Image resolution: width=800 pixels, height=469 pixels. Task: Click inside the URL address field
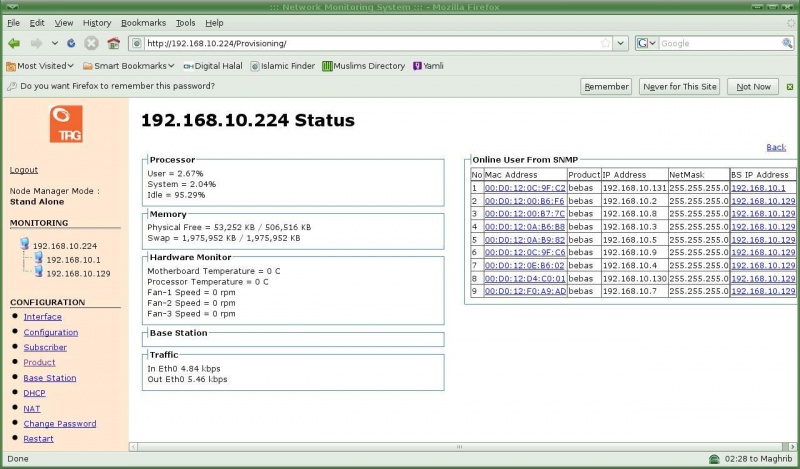tap(370, 44)
